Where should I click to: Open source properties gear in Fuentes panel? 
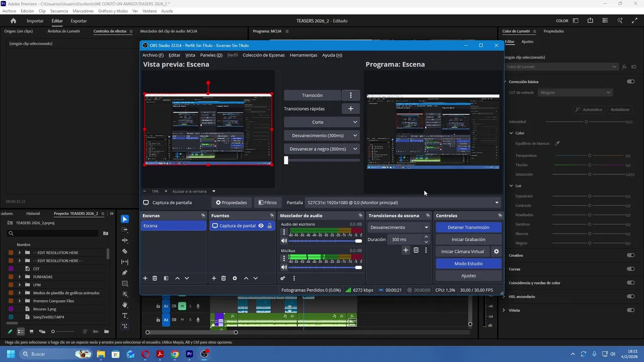pos(234,278)
